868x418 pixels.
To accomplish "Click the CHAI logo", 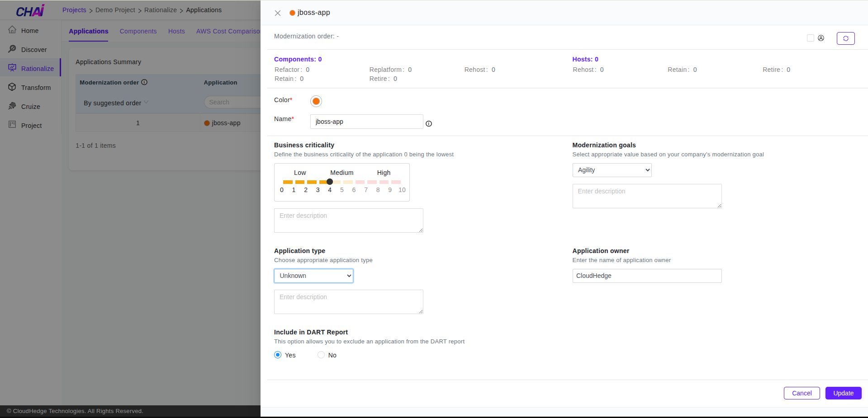I will [29, 9].
